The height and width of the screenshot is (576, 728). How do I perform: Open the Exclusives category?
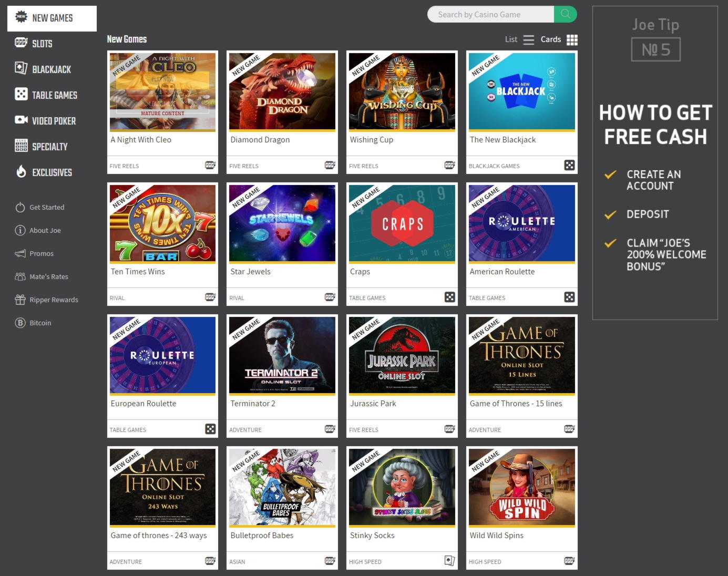[52, 172]
